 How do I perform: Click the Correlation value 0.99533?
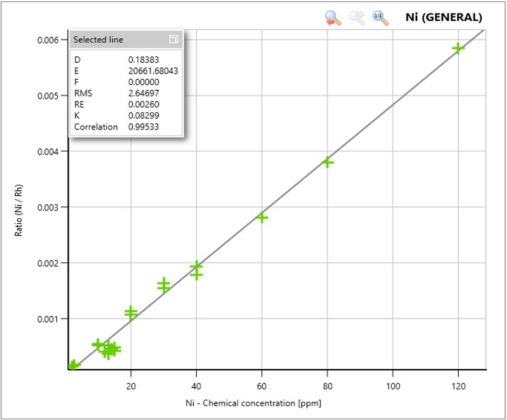[x=144, y=127]
